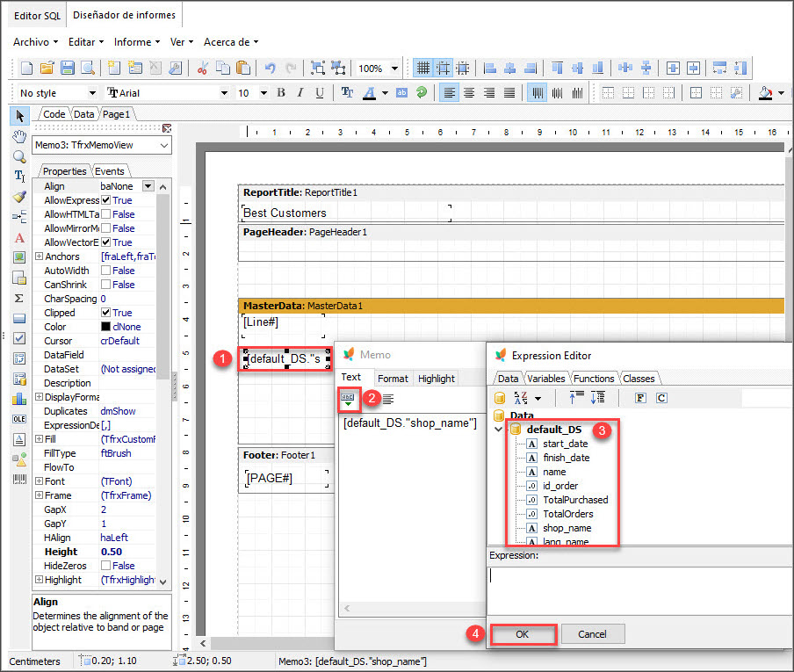The height and width of the screenshot is (672, 794).
Task: Switch to the Code tab
Action: point(54,114)
